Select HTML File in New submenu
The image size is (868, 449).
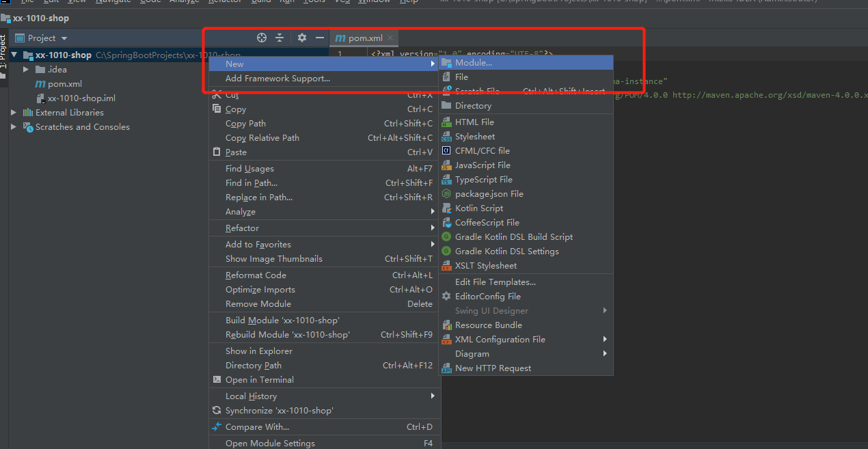[526, 122]
